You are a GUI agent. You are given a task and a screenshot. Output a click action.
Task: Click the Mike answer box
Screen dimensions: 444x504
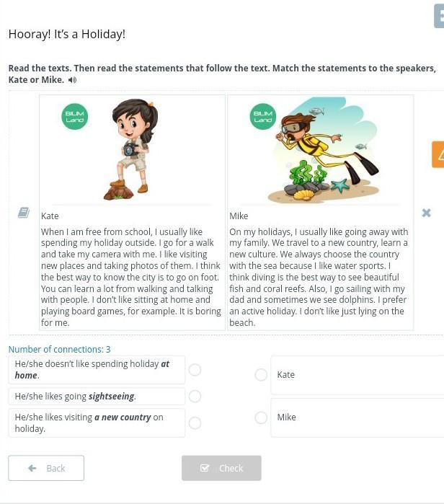click(358, 417)
